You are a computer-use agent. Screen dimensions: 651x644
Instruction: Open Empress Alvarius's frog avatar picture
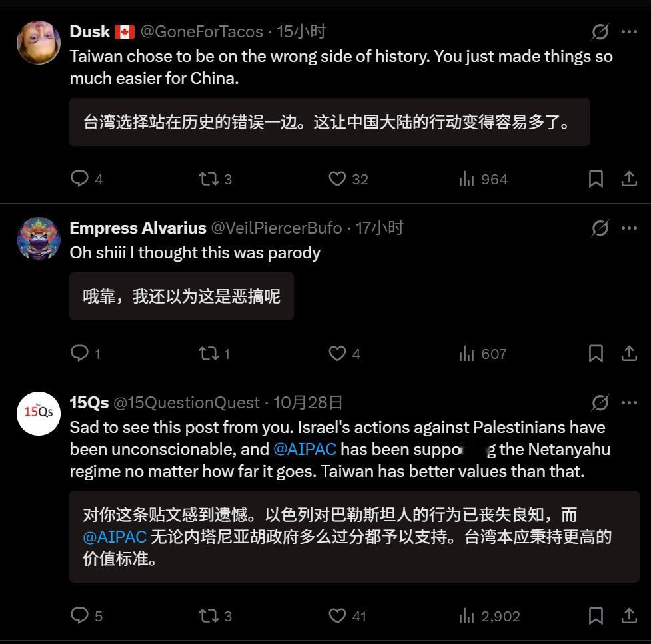[x=39, y=238]
